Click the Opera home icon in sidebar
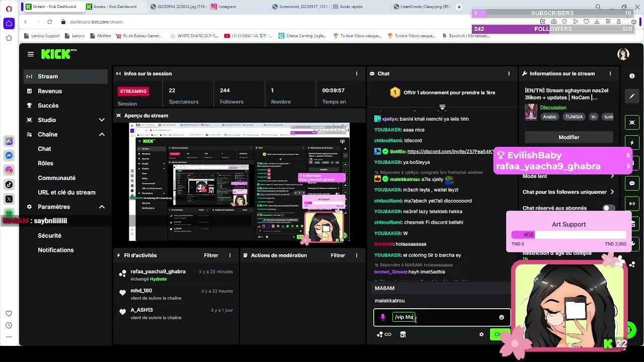The image size is (644, 362). pyautogui.click(x=9, y=23)
